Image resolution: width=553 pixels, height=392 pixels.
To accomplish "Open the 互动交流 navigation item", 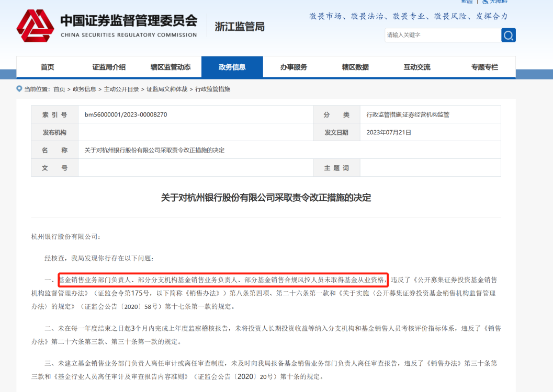I will (x=416, y=67).
